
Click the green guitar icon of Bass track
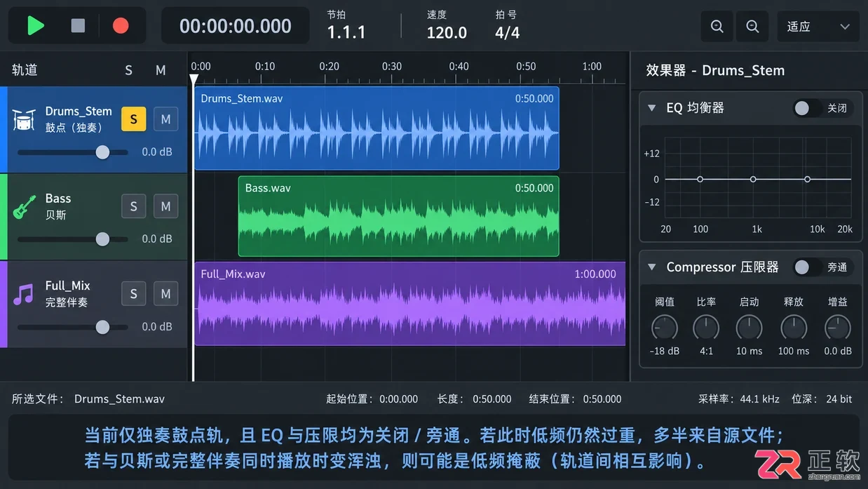coord(24,207)
